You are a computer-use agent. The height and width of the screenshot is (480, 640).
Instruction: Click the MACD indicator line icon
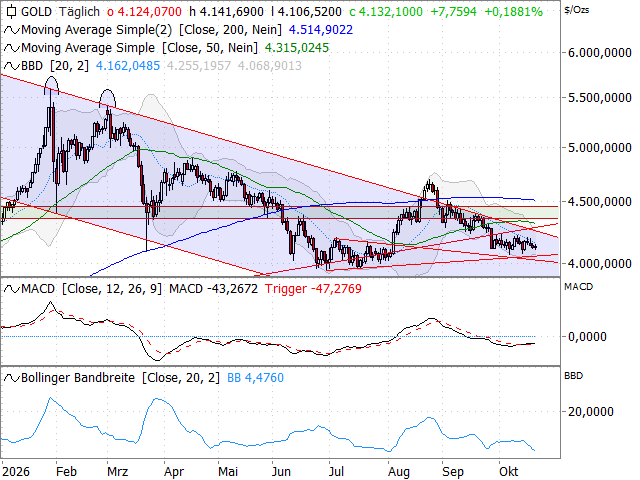coord(11,289)
